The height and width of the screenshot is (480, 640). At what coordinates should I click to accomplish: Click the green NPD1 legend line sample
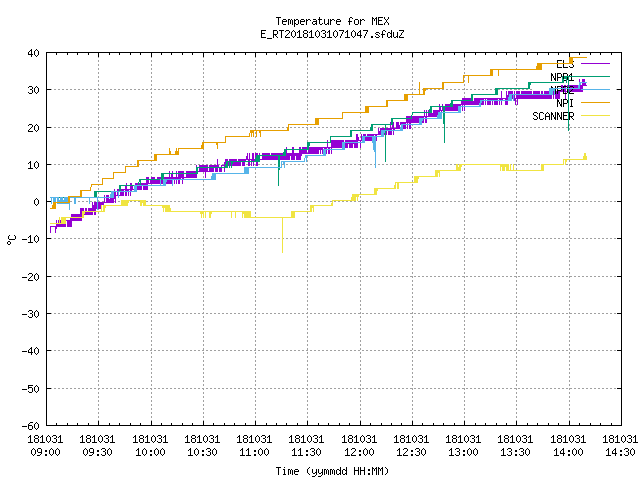(x=595, y=76)
